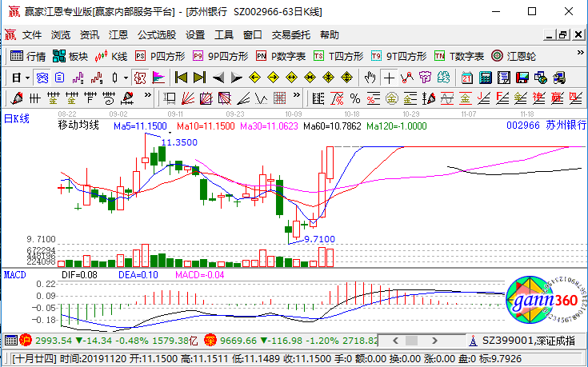Open the P四方形 tool
Screen dimensions: 588x367
160,56
